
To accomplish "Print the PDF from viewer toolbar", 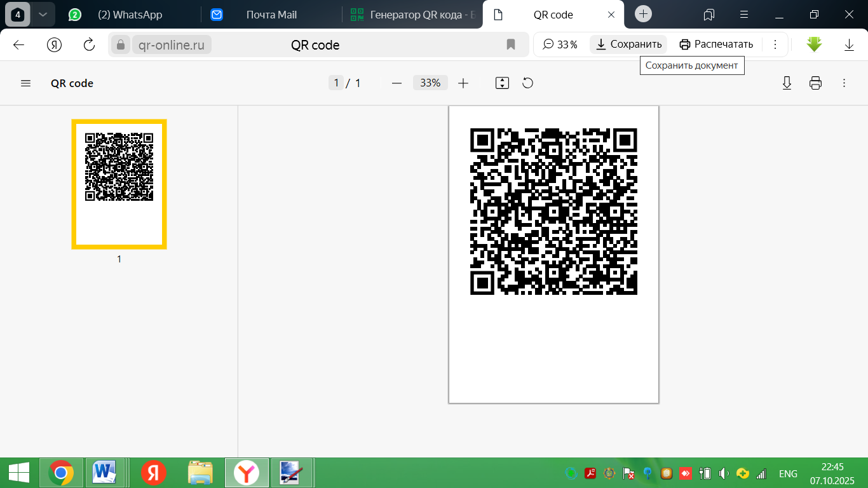I will [x=816, y=83].
